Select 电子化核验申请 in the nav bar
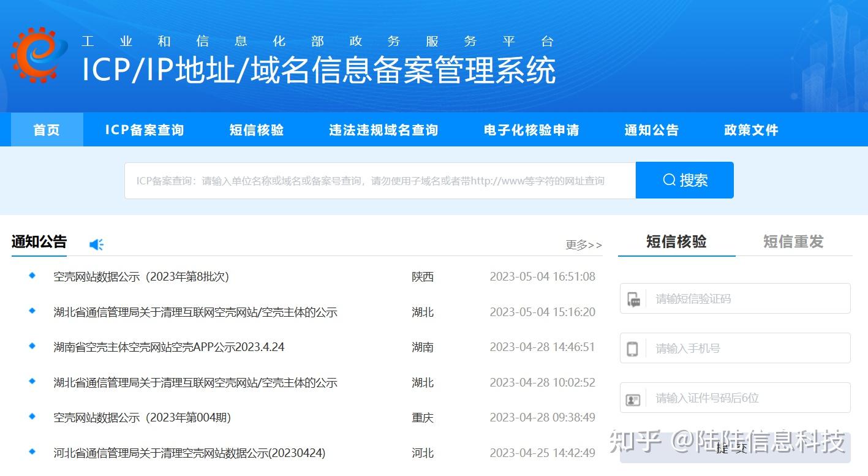Image resolution: width=868 pixels, height=476 pixels. [x=532, y=130]
